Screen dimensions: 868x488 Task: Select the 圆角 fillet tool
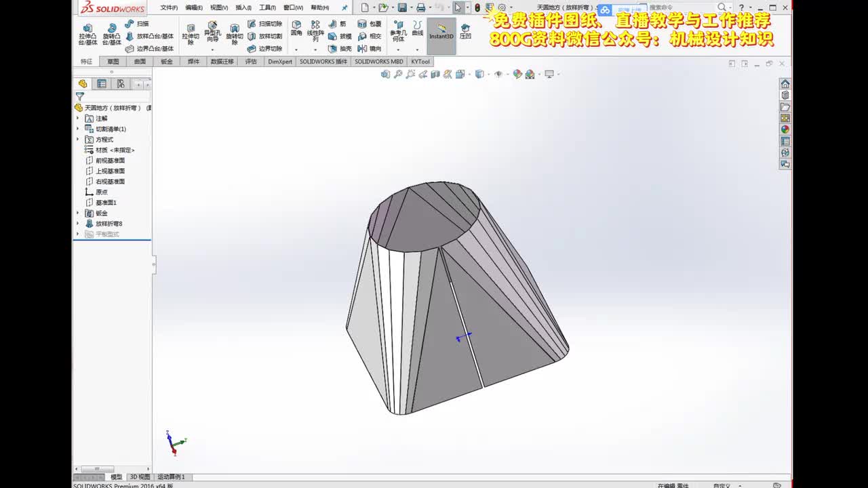coord(296,28)
